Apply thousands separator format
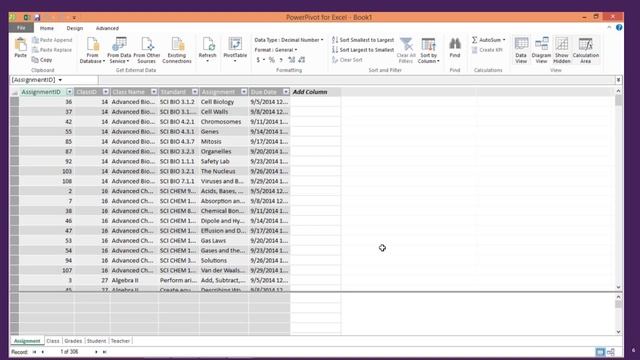 (281, 60)
